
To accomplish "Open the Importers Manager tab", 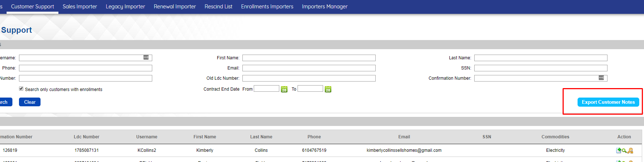I will [x=325, y=7].
